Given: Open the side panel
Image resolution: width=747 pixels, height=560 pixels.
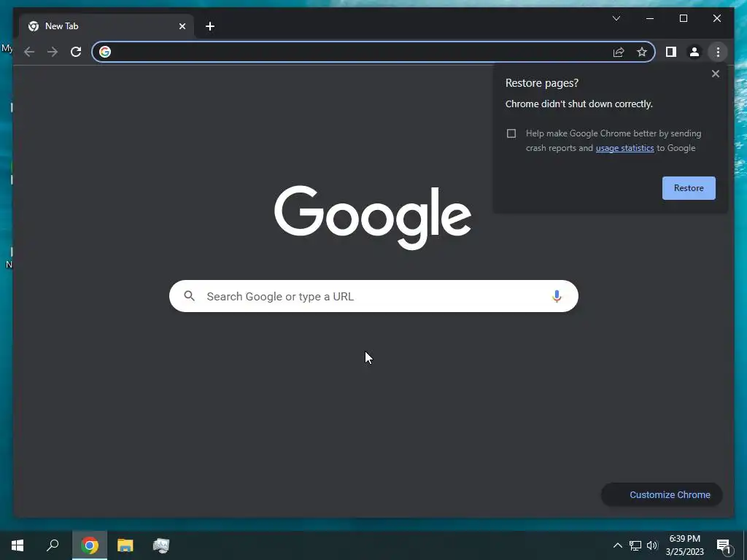Looking at the screenshot, I should pyautogui.click(x=671, y=52).
